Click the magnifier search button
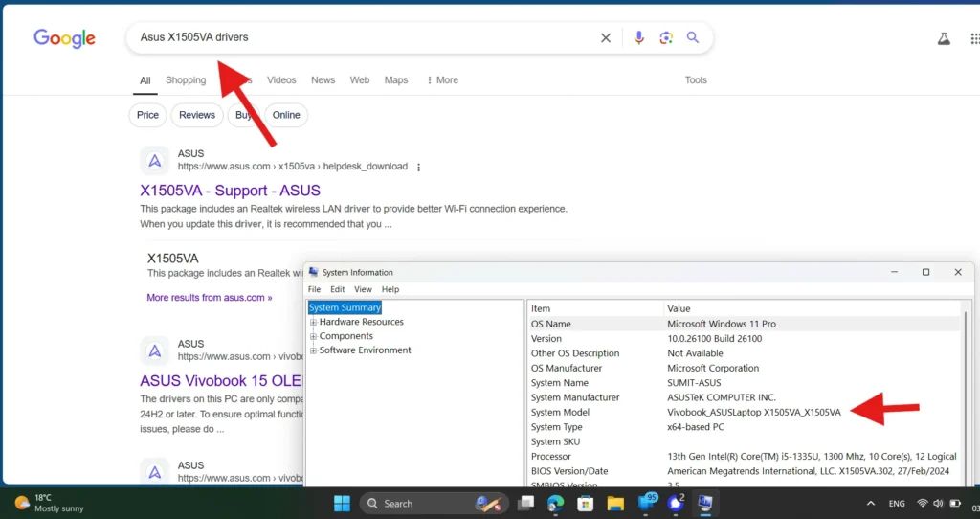 (x=693, y=37)
